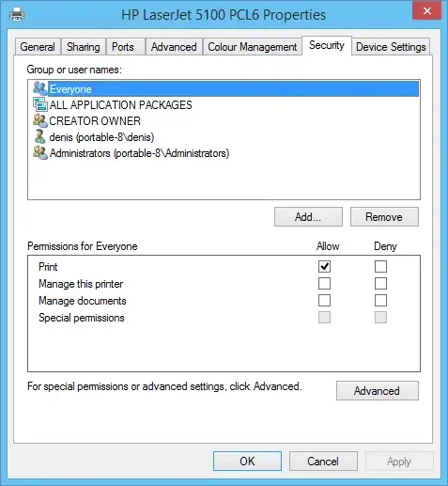Click the Print permission label
This screenshot has width=448, height=486.
tap(48, 267)
